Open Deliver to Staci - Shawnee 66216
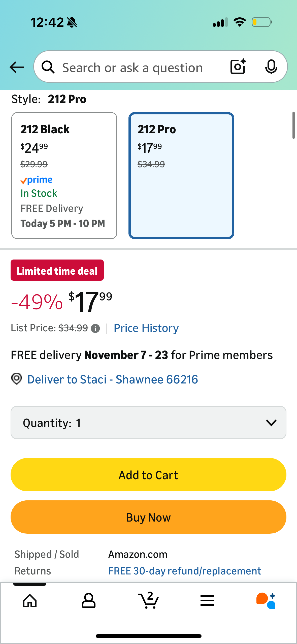 click(113, 379)
